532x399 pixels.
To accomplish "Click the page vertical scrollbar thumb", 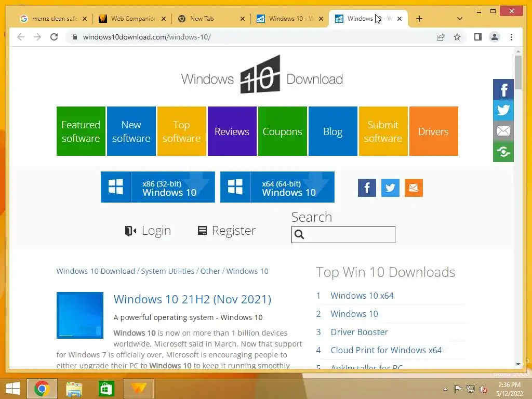I will (x=518, y=73).
